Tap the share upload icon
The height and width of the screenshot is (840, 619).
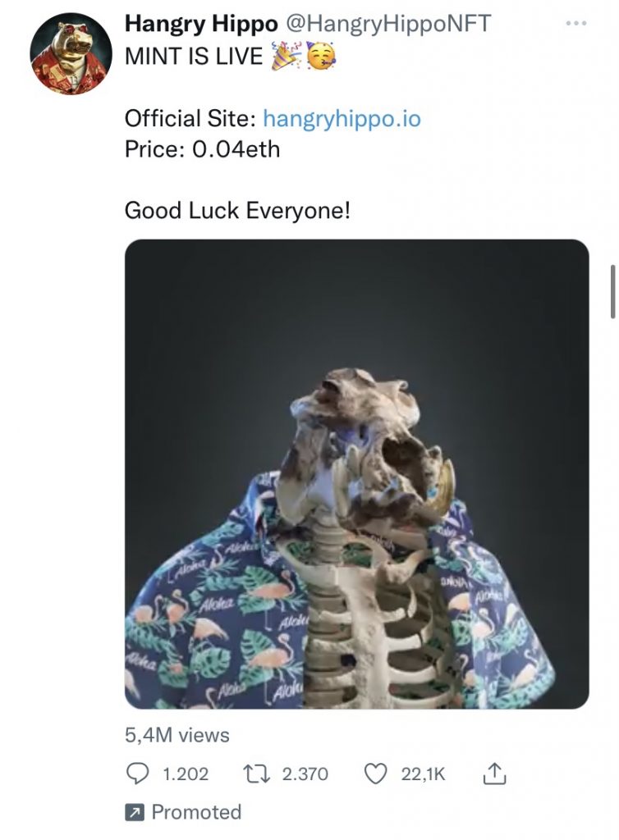493,774
